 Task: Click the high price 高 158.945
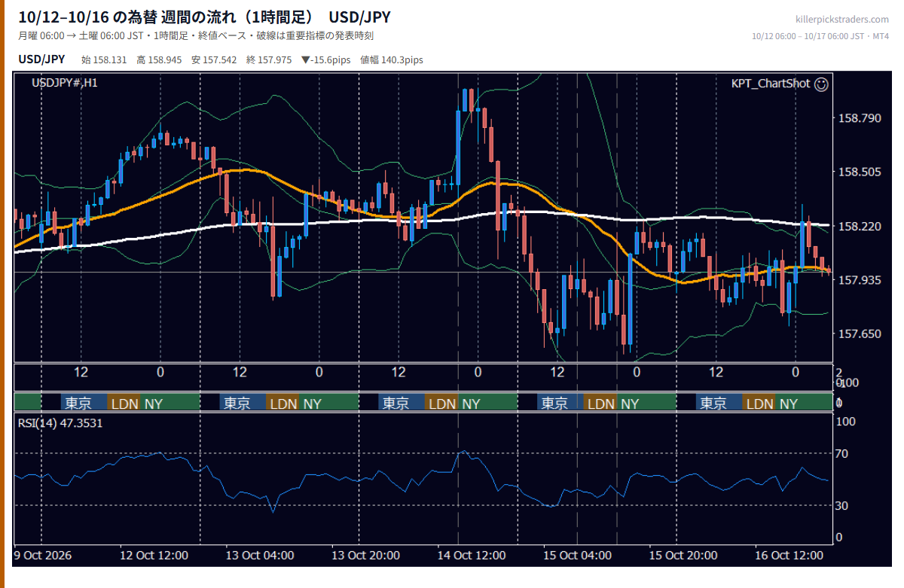tap(160, 60)
